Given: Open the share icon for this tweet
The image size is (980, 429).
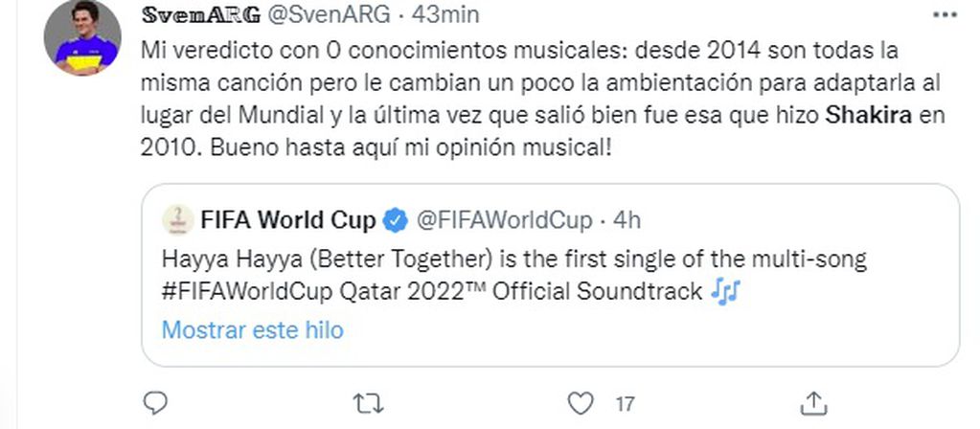Looking at the screenshot, I should (x=812, y=399).
